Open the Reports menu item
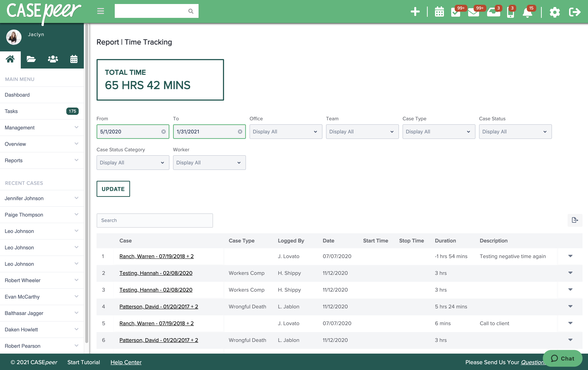 [x=14, y=160]
